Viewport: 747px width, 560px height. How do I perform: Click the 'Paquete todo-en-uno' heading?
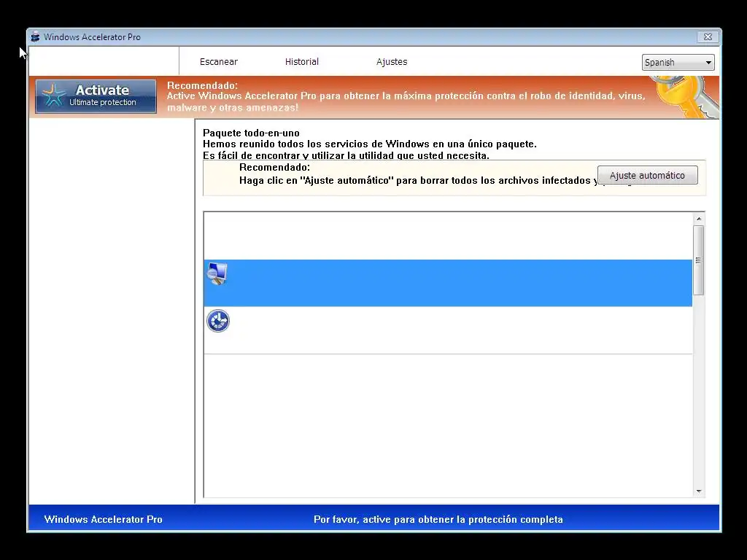[x=251, y=133]
